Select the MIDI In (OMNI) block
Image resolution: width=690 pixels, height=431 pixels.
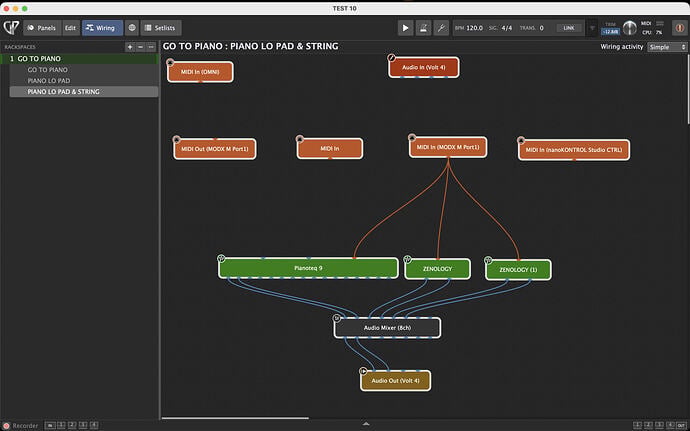coord(200,72)
